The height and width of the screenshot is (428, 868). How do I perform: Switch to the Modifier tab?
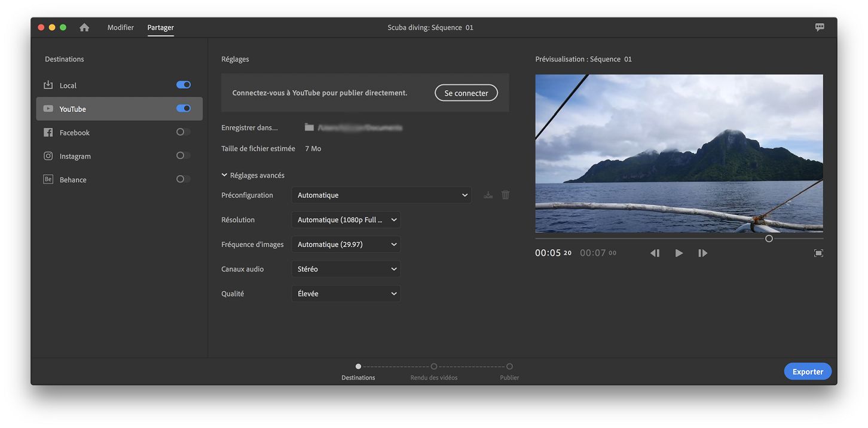coord(121,27)
